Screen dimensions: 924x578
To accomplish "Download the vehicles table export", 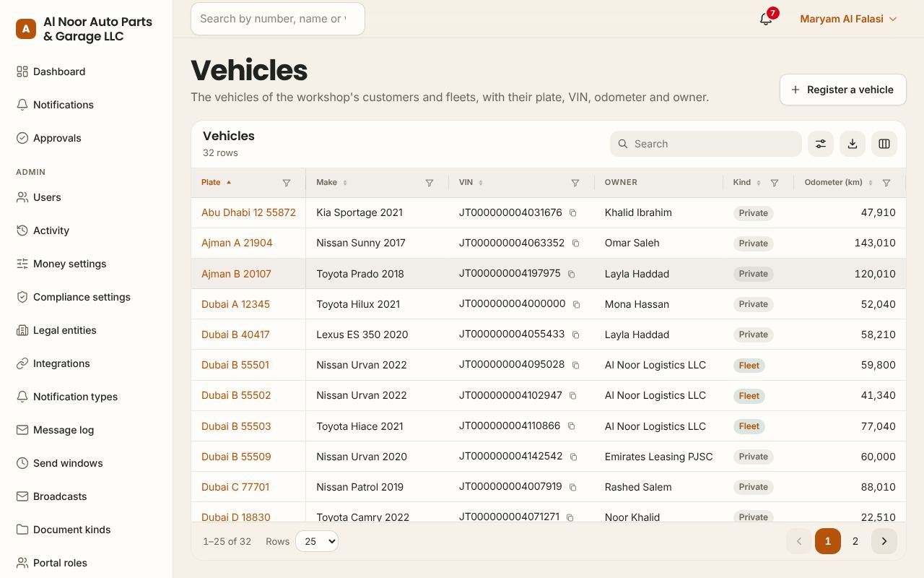I will point(853,144).
